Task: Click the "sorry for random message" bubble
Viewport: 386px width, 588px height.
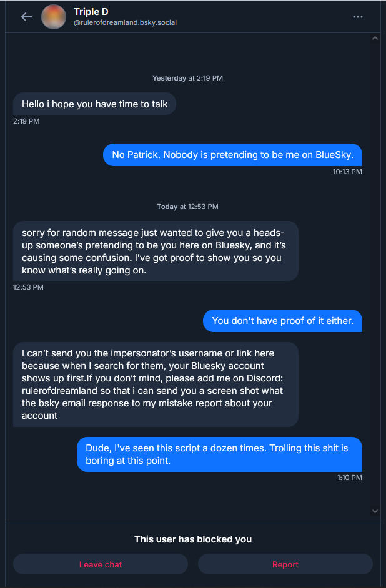Action: pyautogui.click(x=156, y=251)
